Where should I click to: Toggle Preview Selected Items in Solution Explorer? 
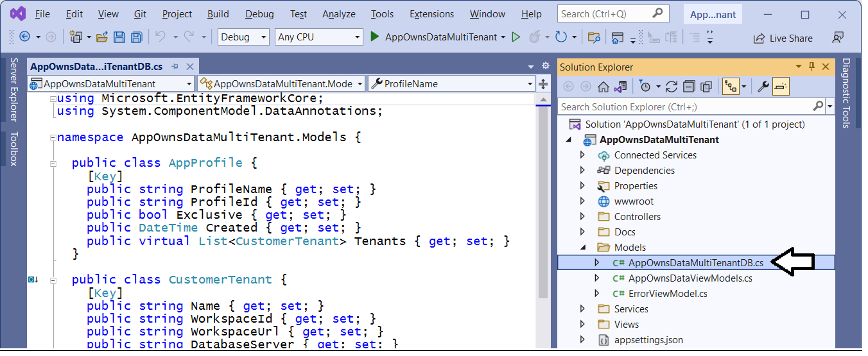(781, 87)
